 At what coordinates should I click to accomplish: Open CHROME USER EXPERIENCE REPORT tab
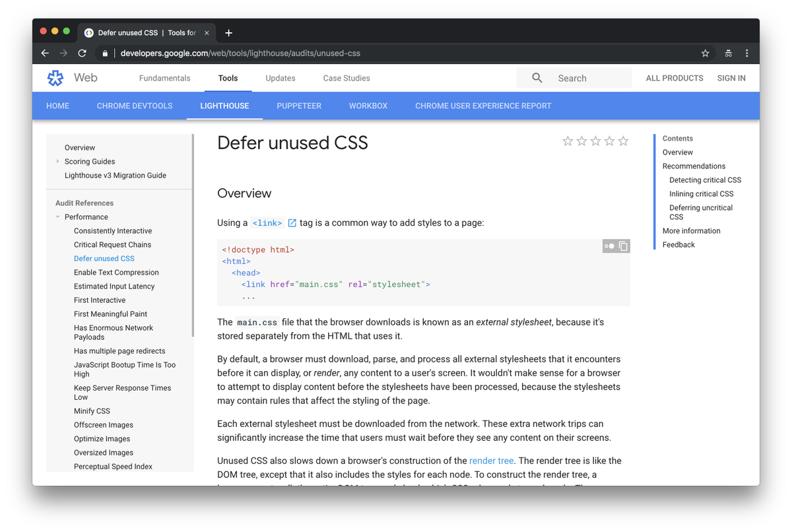[x=483, y=106]
